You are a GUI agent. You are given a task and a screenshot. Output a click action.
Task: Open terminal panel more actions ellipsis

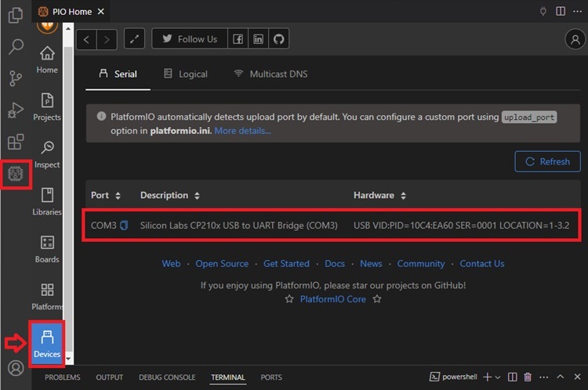point(544,377)
